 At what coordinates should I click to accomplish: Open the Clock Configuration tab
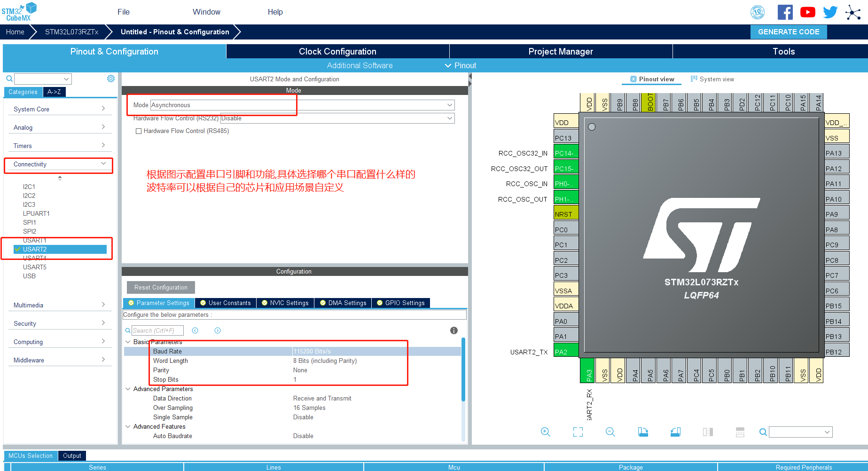click(x=337, y=51)
